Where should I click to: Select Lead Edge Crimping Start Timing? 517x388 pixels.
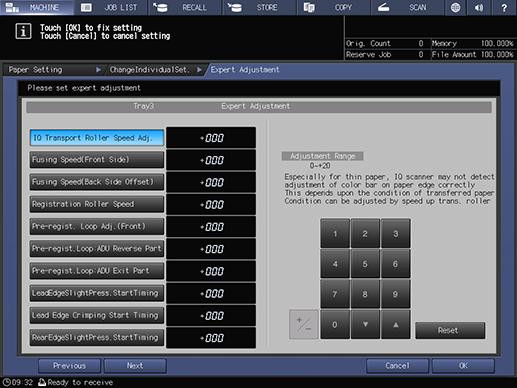pos(97,316)
